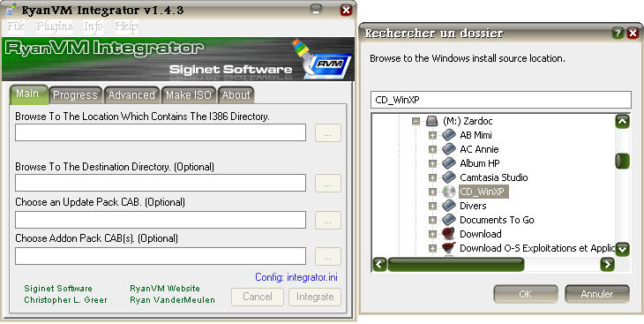Expand the AC Annie folder

point(432,149)
